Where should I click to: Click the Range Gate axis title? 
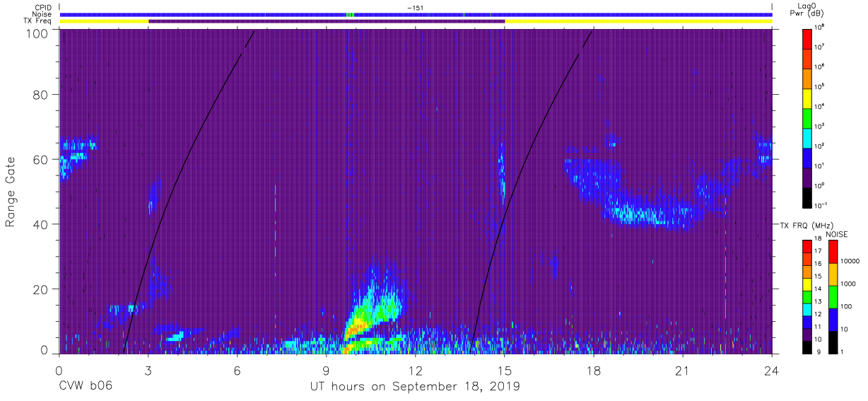point(11,192)
